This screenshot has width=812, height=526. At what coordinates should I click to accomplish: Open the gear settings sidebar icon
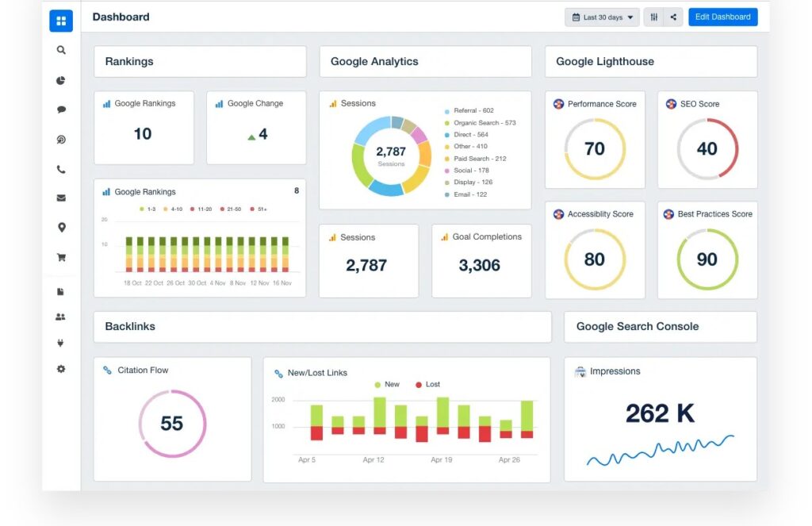61,369
